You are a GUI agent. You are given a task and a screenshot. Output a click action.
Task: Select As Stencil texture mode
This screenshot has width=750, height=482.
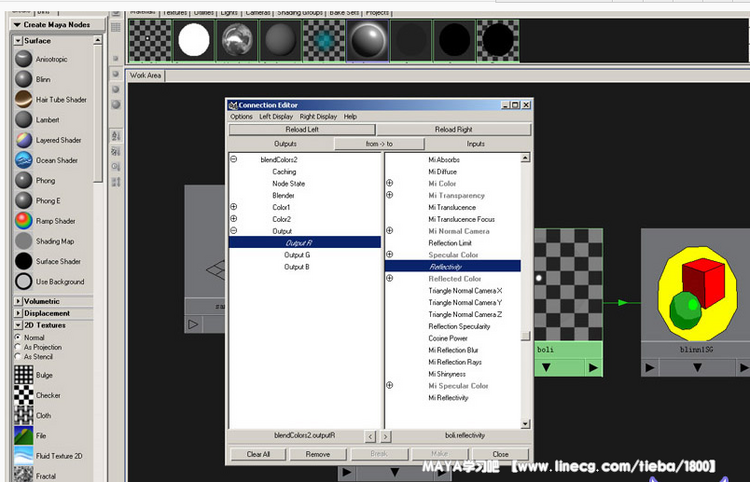point(18,357)
